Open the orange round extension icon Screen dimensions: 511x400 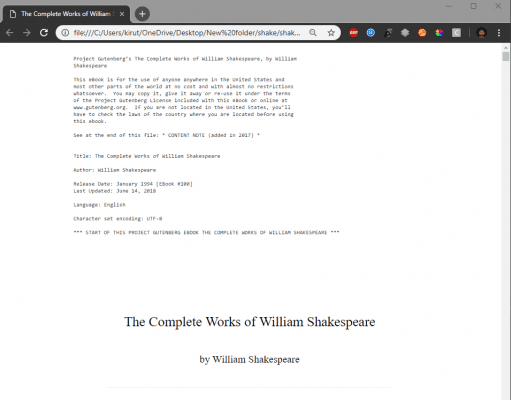pyautogui.click(x=422, y=33)
